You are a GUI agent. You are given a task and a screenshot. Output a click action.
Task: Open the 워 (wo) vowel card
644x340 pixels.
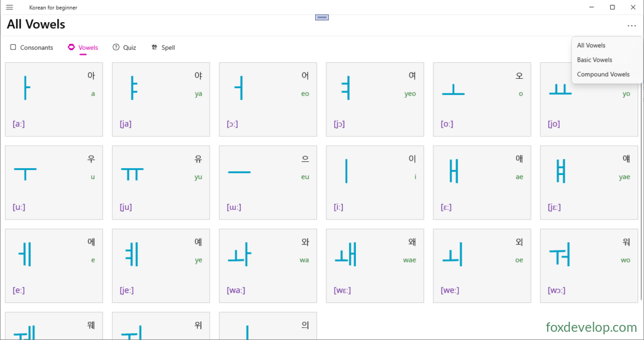click(589, 266)
